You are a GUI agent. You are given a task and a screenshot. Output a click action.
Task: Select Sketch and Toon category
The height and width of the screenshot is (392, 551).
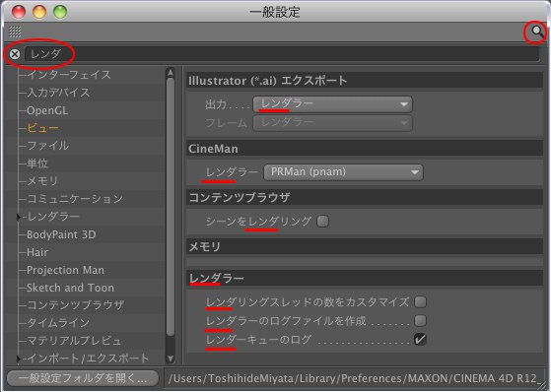70,288
